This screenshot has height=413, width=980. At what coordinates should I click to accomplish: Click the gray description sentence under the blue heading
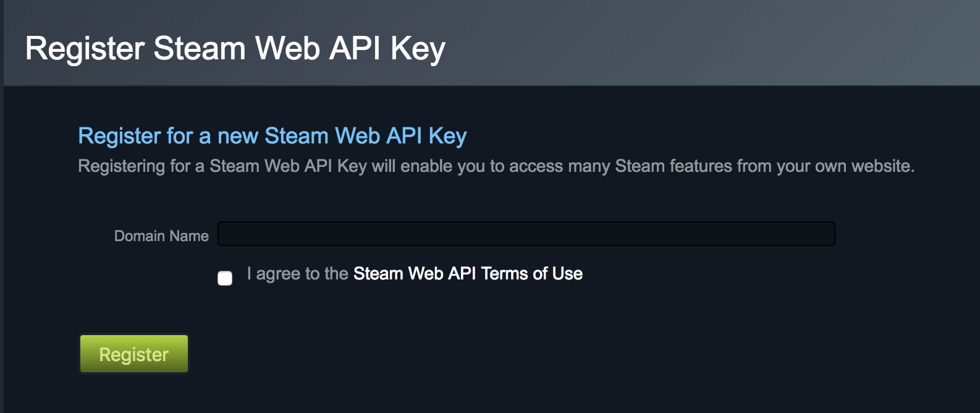(x=496, y=166)
